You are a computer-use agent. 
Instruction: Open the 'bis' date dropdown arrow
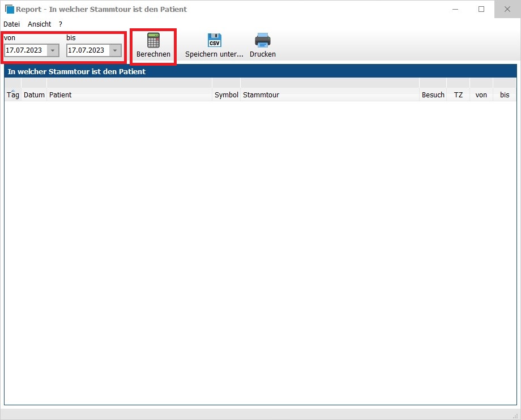pos(115,50)
